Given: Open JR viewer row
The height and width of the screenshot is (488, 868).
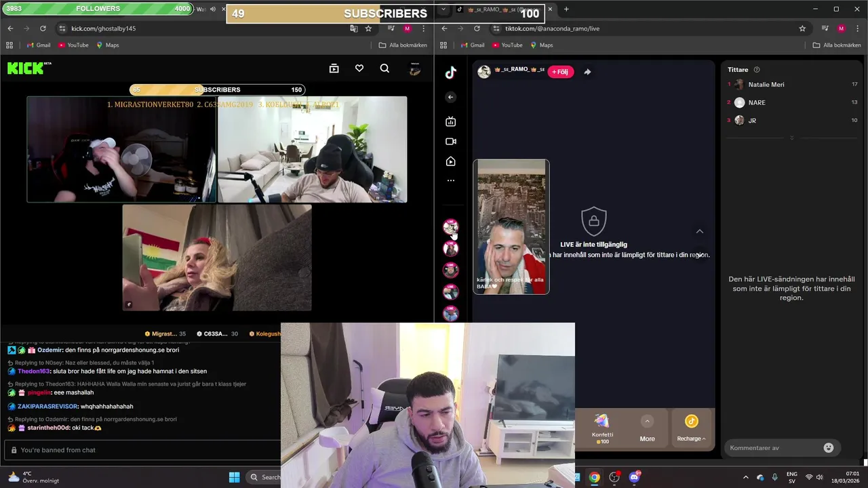Looking at the screenshot, I should pos(792,121).
